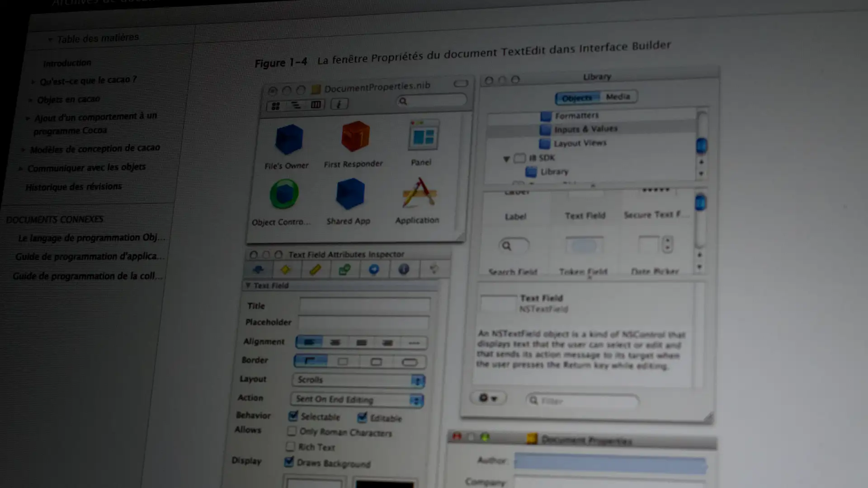The image size is (868, 488).
Task: Open Guide de programmation de la coll... link
Action: [88, 276]
